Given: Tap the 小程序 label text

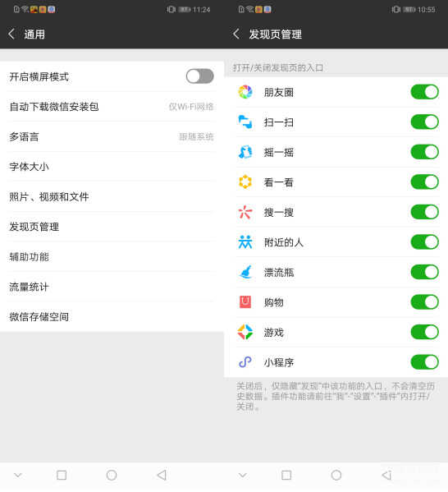Looking at the screenshot, I should (x=279, y=362).
